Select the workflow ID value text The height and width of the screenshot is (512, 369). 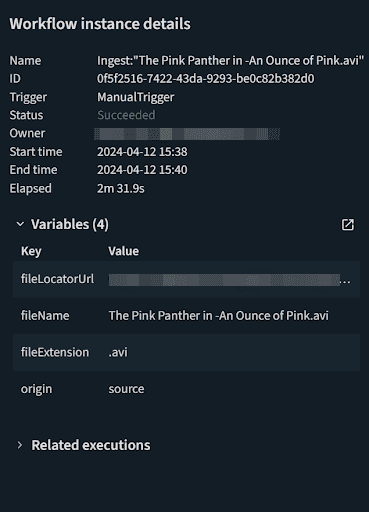click(205, 79)
